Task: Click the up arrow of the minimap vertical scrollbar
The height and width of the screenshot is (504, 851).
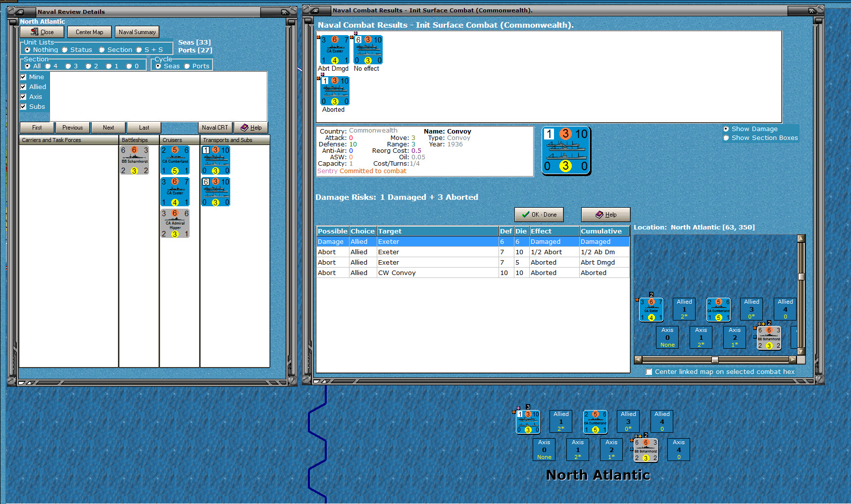Action: click(801, 238)
